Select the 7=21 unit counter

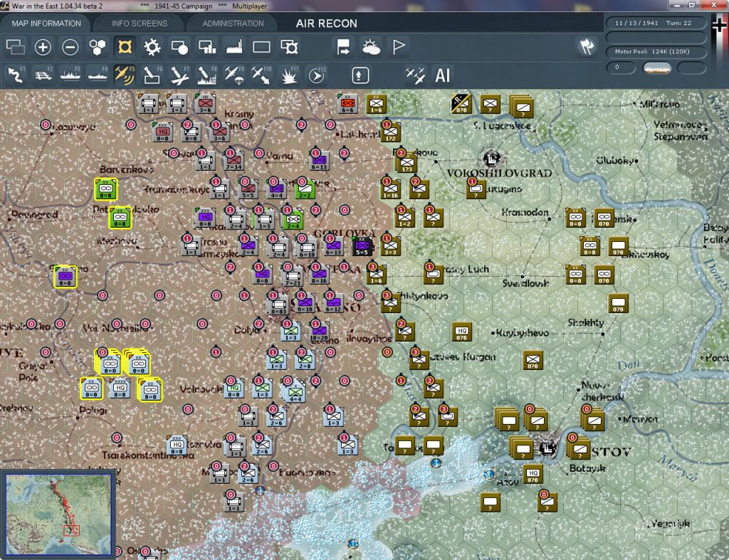point(292,276)
